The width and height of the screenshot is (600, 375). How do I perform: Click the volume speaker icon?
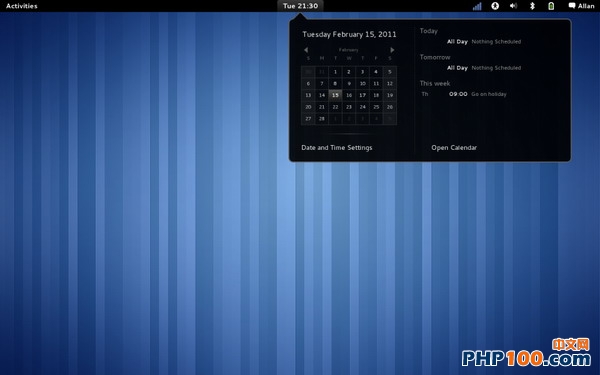(x=514, y=6)
